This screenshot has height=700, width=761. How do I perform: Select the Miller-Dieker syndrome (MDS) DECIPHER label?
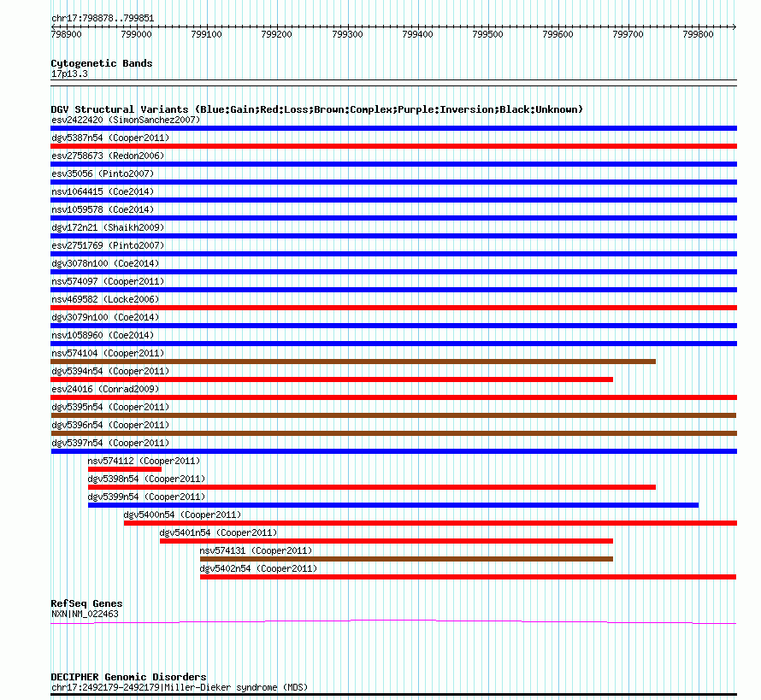pyautogui.click(x=180, y=687)
